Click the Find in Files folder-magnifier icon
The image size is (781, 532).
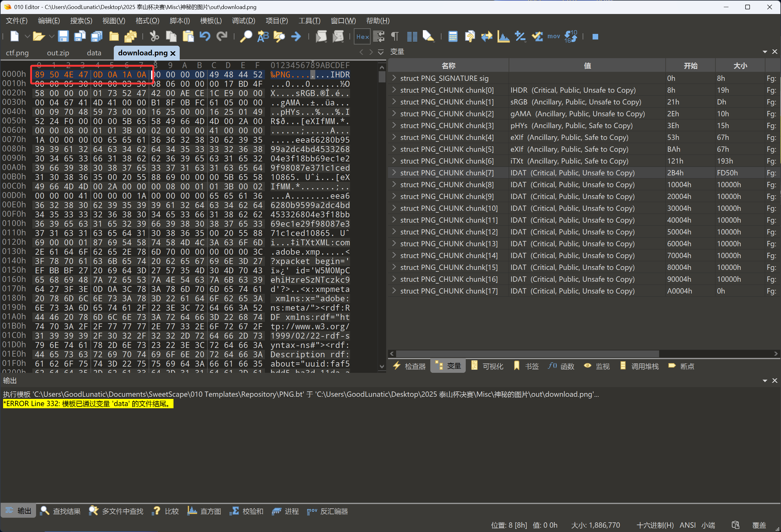point(279,36)
